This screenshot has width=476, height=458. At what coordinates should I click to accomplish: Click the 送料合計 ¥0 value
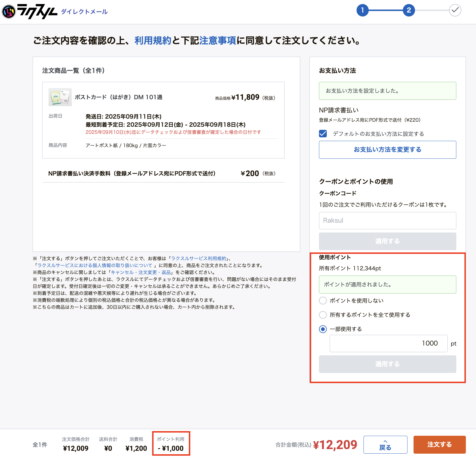[x=108, y=448]
